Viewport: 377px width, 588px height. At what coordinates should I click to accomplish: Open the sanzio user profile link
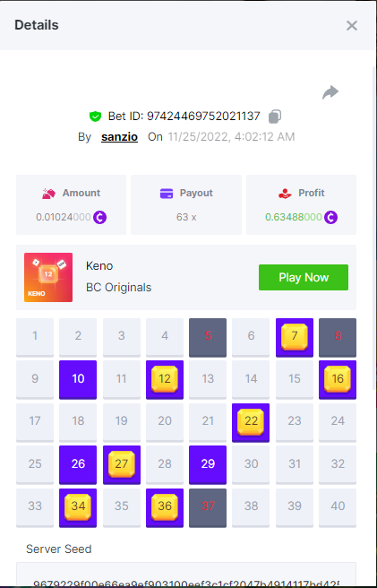click(x=119, y=137)
